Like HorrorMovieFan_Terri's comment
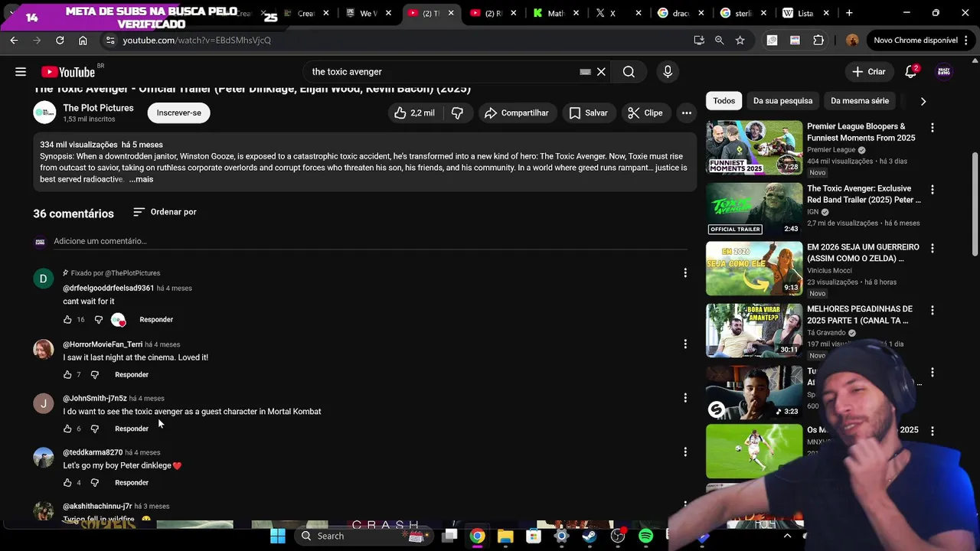 pos(67,374)
